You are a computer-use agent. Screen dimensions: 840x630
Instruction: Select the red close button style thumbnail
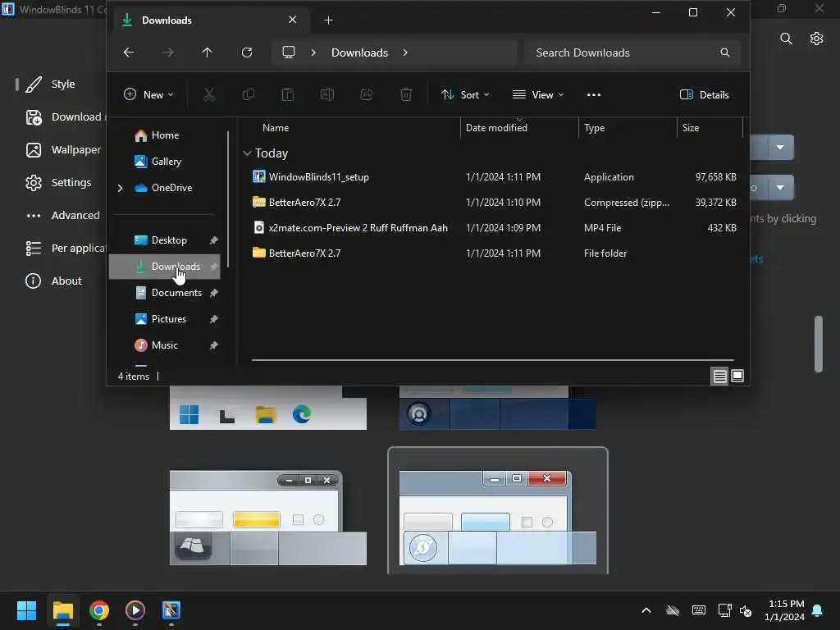click(498, 511)
